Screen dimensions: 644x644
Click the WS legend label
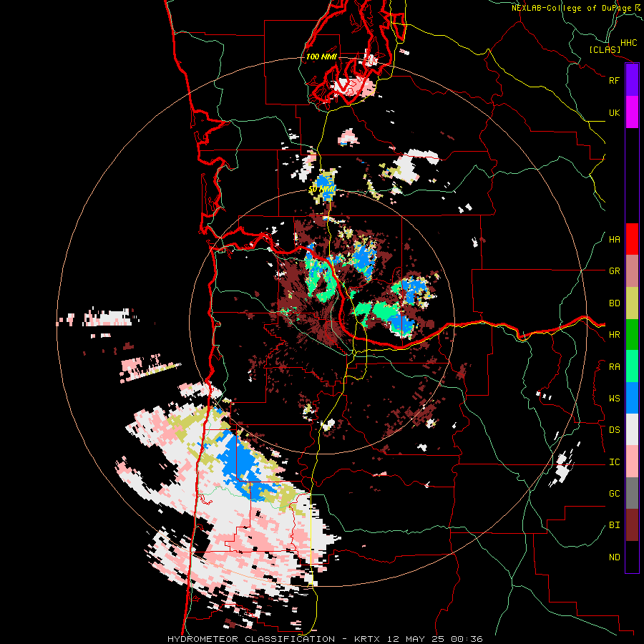tap(614, 399)
